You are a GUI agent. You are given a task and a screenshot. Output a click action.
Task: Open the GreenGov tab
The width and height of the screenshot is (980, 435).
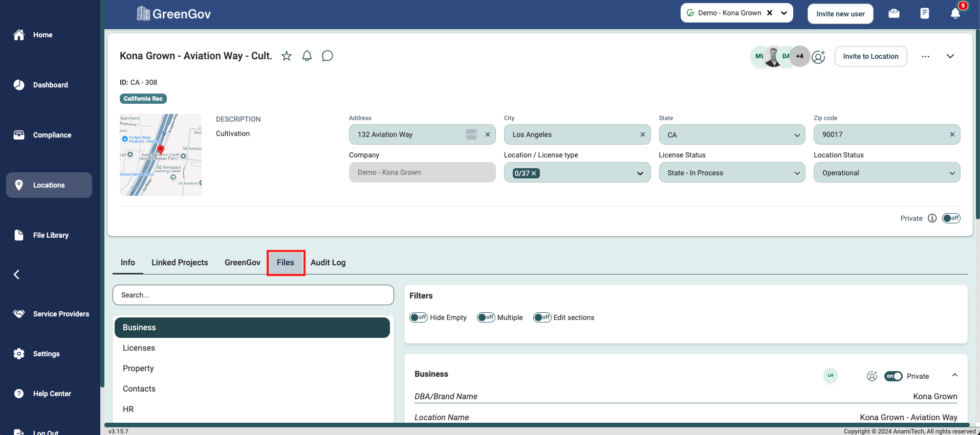[243, 262]
